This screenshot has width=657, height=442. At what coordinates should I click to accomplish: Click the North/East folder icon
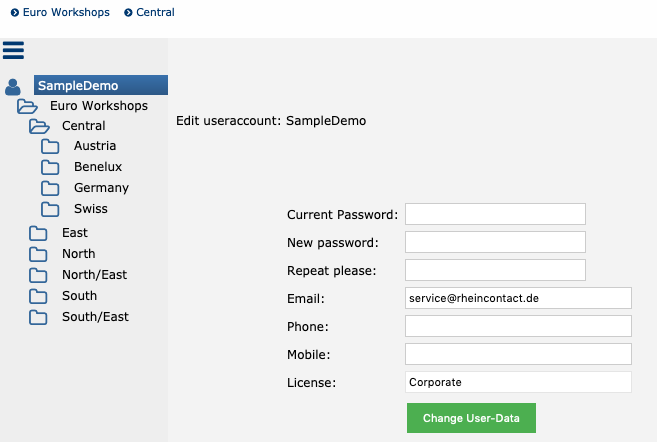point(39,275)
